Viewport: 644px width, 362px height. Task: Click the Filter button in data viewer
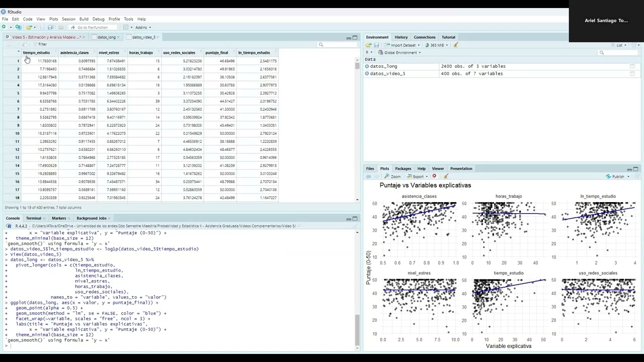(40, 44)
